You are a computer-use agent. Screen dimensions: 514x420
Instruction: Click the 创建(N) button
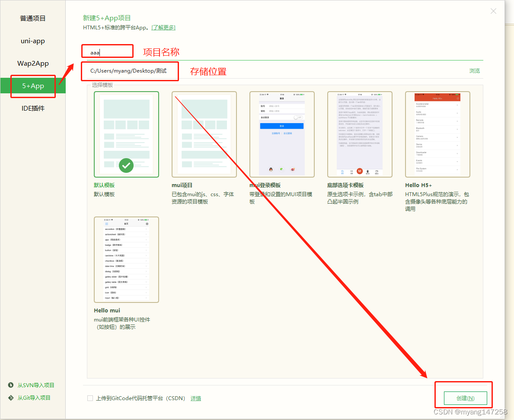click(466, 398)
